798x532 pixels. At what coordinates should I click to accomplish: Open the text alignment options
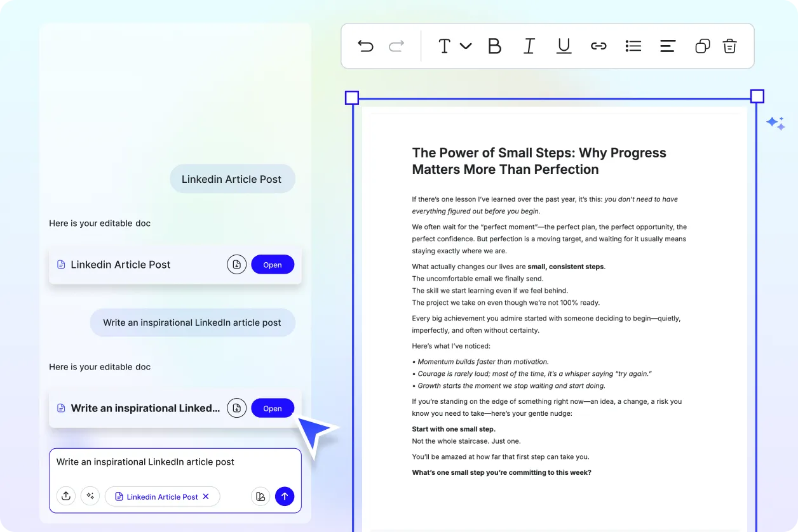[667, 46]
